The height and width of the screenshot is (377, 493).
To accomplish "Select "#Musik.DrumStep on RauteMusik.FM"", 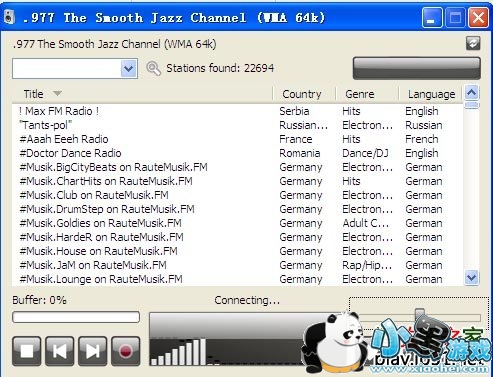I will [x=237, y=209].
